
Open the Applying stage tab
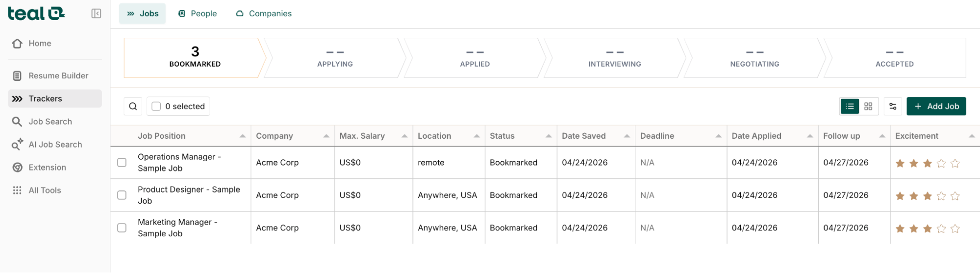click(x=335, y=58)
